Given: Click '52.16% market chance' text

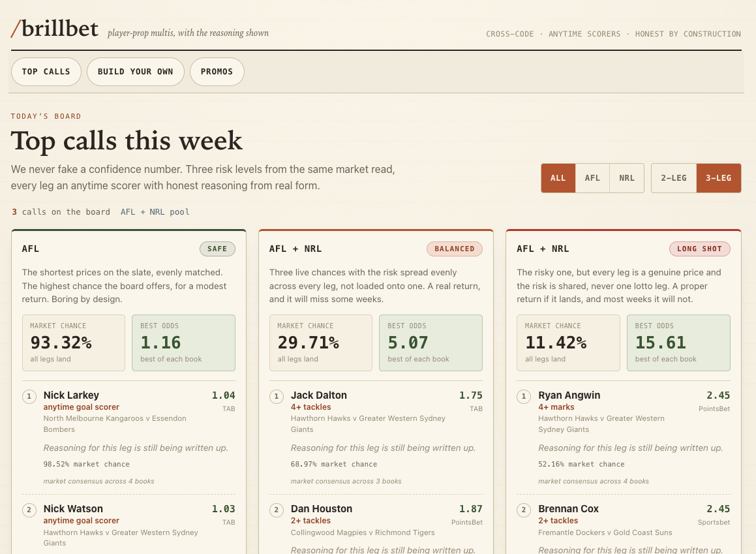Looking at the screenshot, I should click(x=581, y=465).
